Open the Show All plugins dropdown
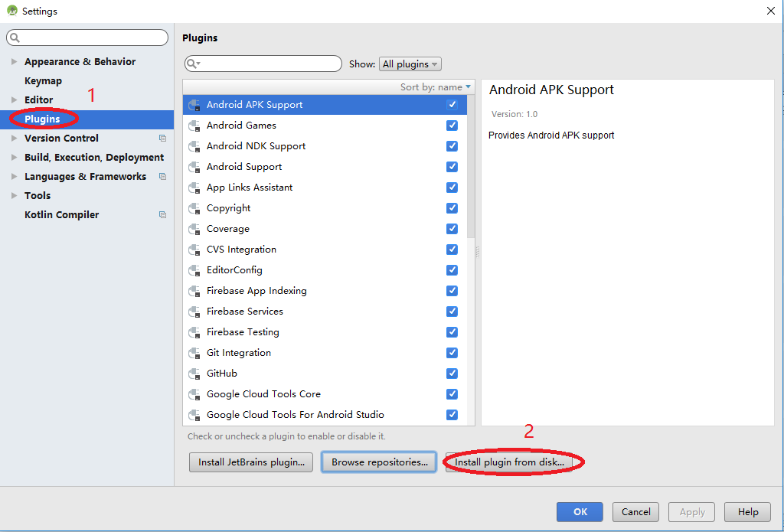The width and height of the screenshot is (784, 532). coord(410,64)
